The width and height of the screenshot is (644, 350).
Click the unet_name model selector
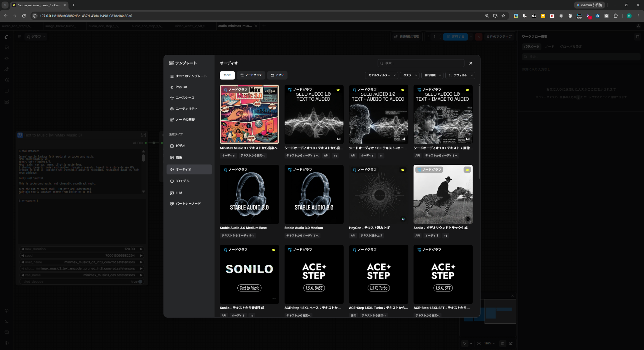tap(82, 262)
